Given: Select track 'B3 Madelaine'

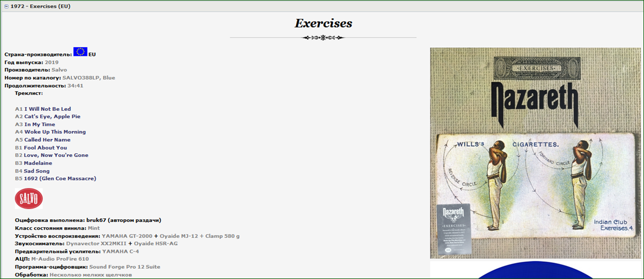Looking at the screenshot, I should [x=33, y=163].
